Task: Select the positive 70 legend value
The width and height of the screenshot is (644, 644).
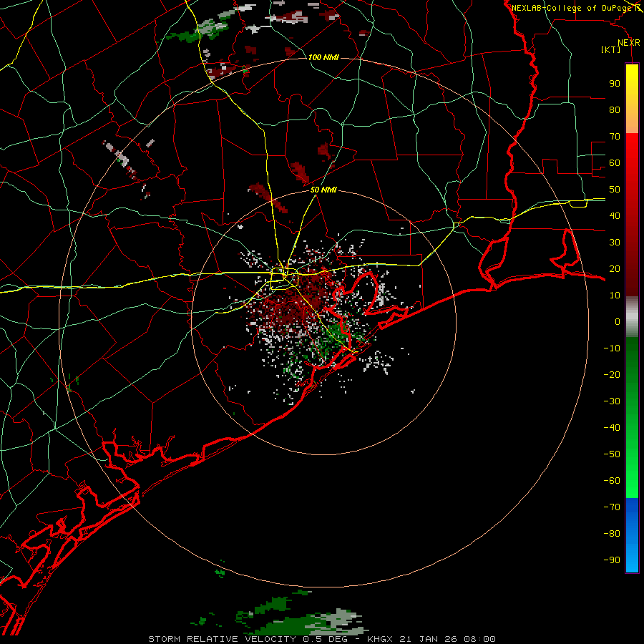Action: (x=615, y=137)
